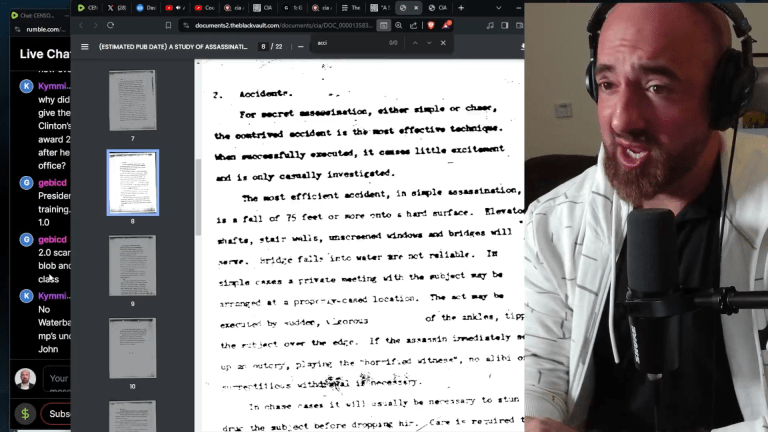The height and width of the screenshot is (432, 768).
Task: Select page 9 thumbnail
Action: 132,265
